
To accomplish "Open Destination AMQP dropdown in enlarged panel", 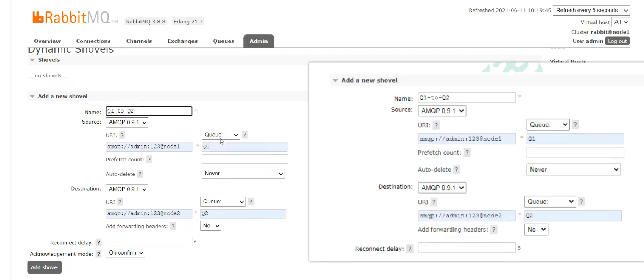I will [442, 188].
